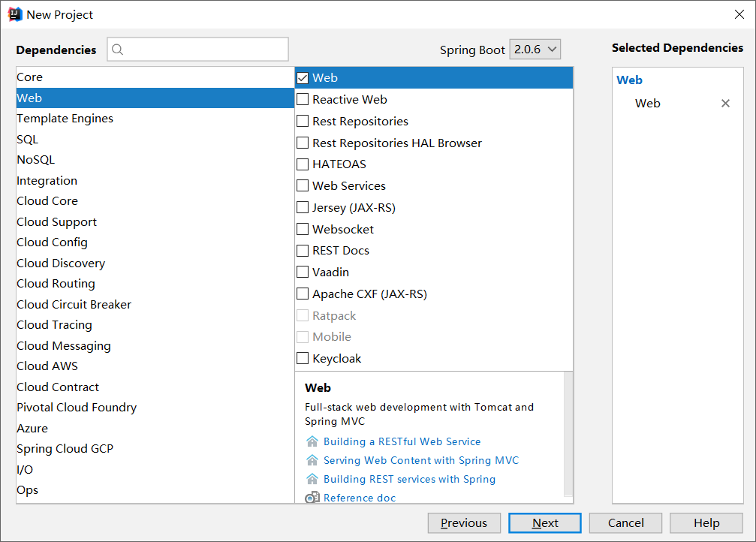Click home icon beside "Serving Web Content with Spring MVC"
756x542 pixels.
click(312, 460)
